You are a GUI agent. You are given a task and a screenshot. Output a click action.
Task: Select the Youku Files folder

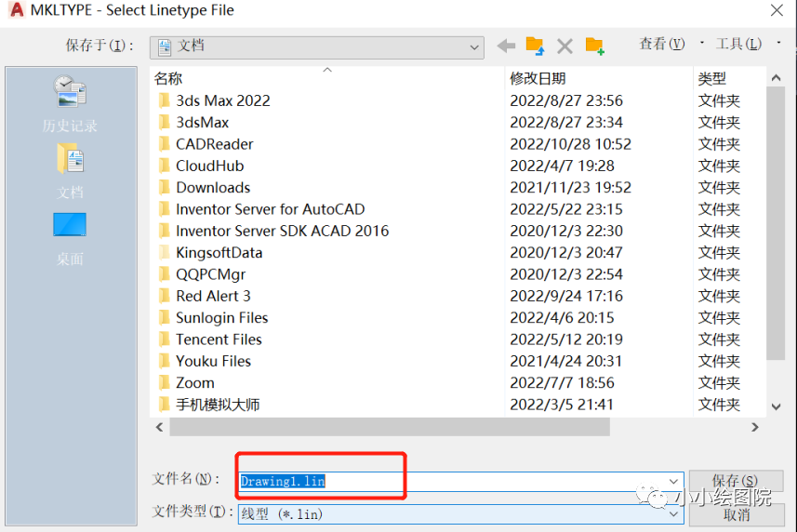(x=213, y=361)
